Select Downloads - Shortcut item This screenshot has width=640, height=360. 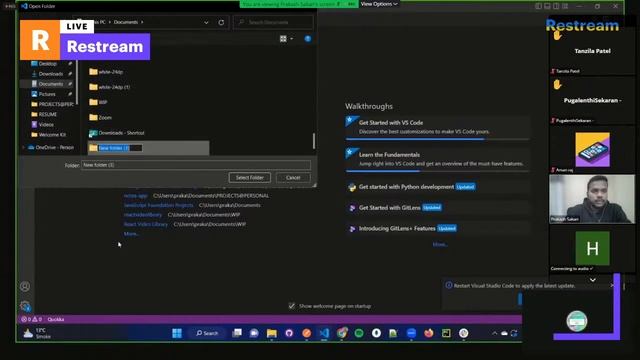point(117,133)
